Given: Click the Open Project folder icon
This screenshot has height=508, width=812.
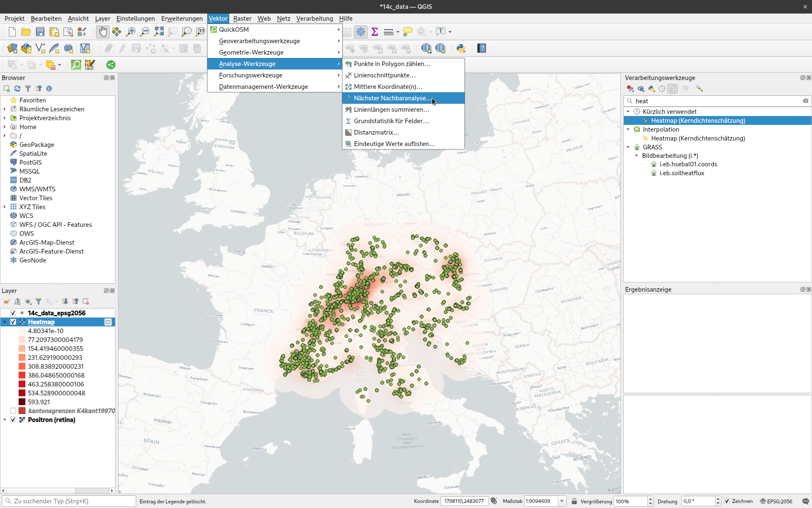Looking at the screenshot, I should pyautogui.click(x=26, y=32).
